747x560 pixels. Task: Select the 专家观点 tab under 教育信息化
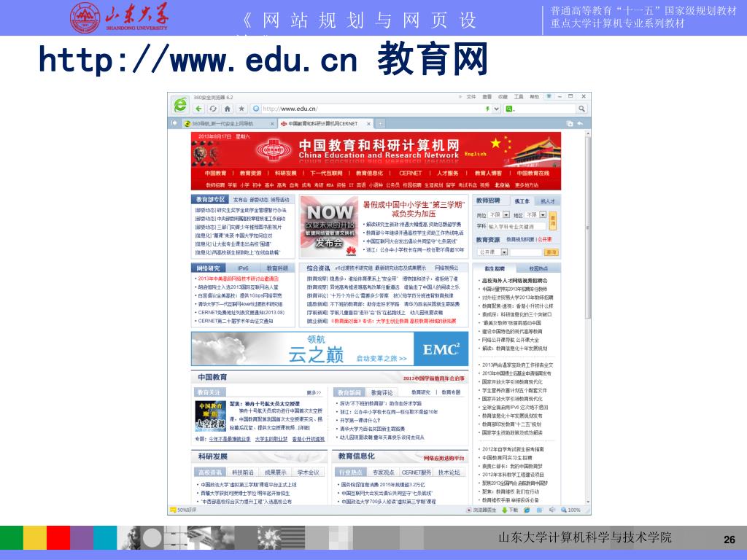383,472
